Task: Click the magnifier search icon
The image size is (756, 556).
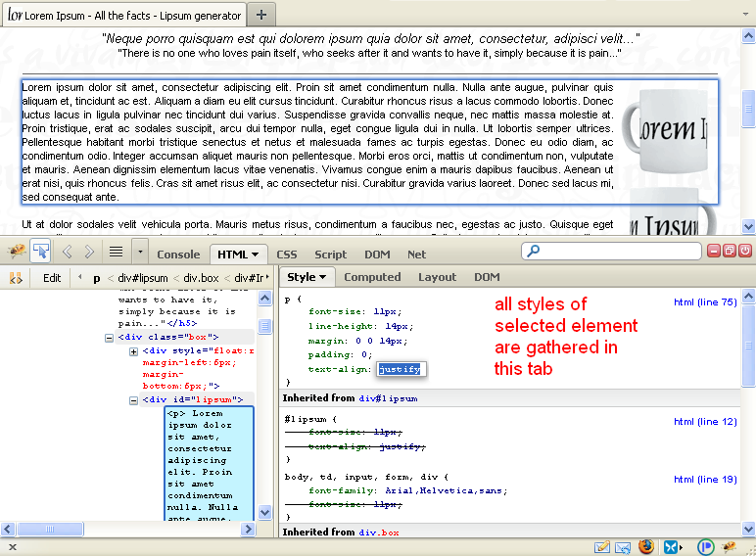Action: tap(534, 251)
